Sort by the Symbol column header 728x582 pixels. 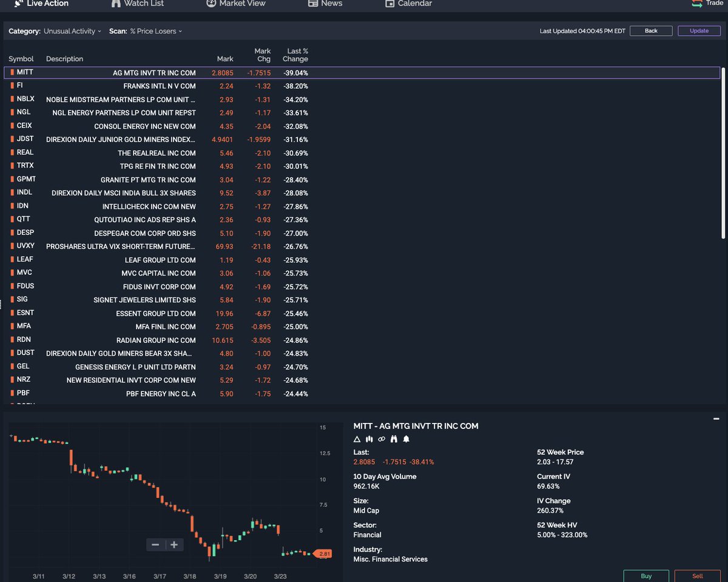[21, 59]
